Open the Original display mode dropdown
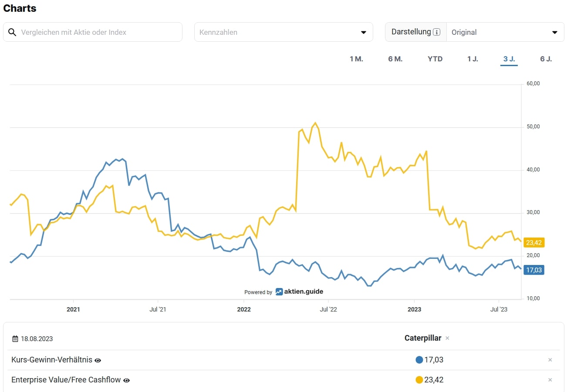 pos(505,32)
